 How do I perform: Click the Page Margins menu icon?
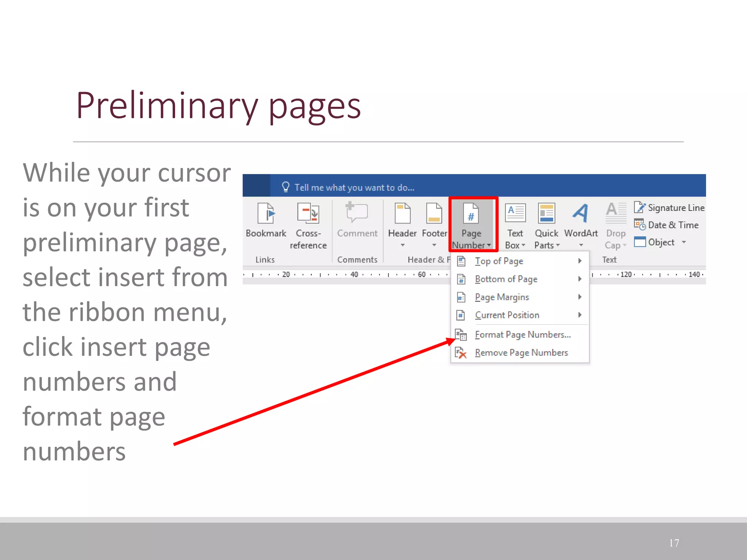(x=461, y=297)
